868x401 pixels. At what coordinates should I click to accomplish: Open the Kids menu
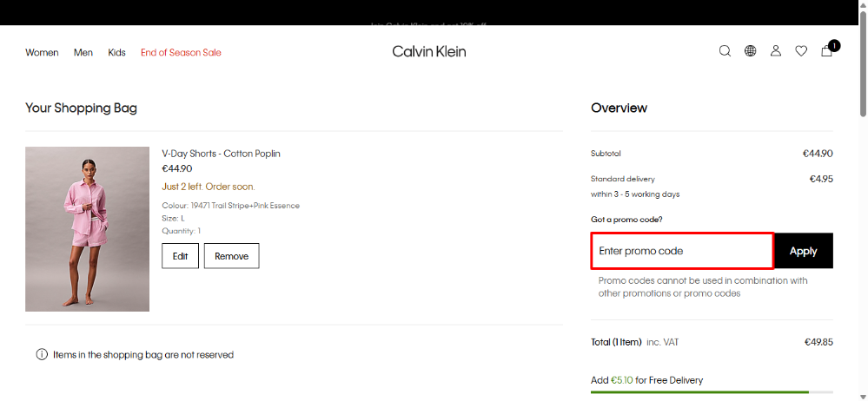click(116, 53)
